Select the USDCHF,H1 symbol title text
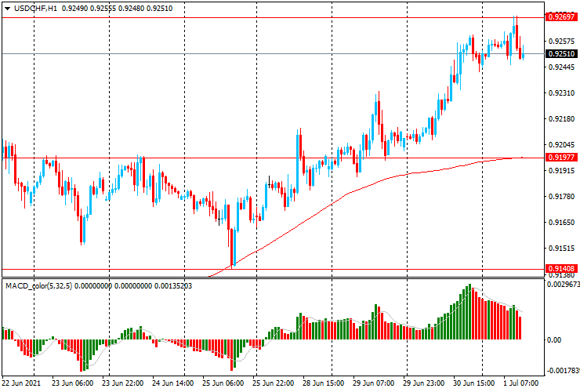580x392 pixels. 35,9
